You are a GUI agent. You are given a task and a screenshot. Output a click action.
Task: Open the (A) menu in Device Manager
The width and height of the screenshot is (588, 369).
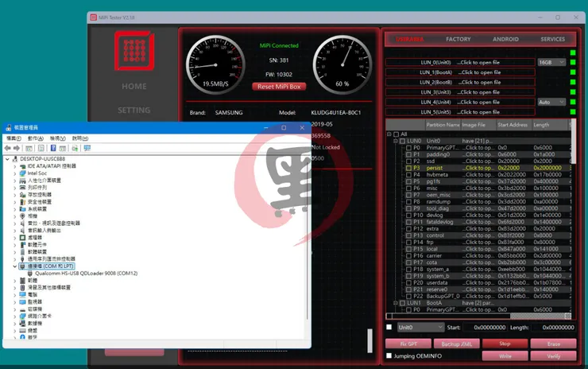[x=36, y=138]
